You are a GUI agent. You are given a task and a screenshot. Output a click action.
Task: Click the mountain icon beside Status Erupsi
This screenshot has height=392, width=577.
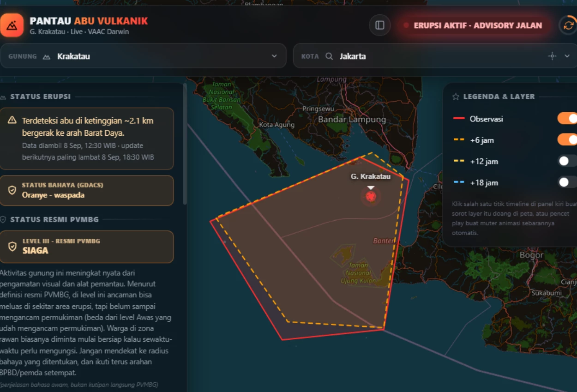[3, 97]
